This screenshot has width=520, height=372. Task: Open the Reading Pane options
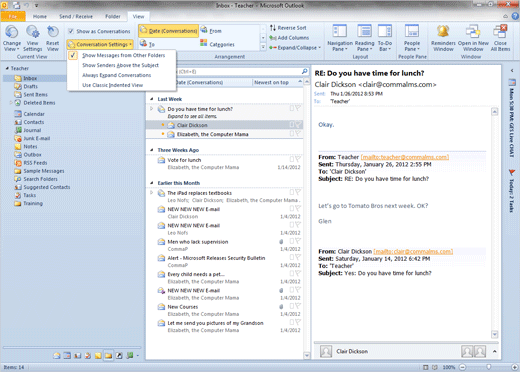coord(364,39)
